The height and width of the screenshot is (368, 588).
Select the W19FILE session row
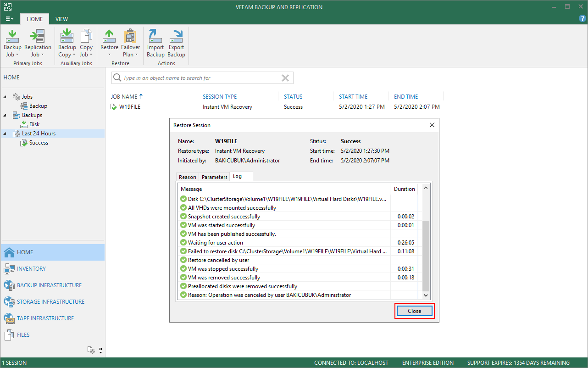pyautogui.click(x=277, y=107)
